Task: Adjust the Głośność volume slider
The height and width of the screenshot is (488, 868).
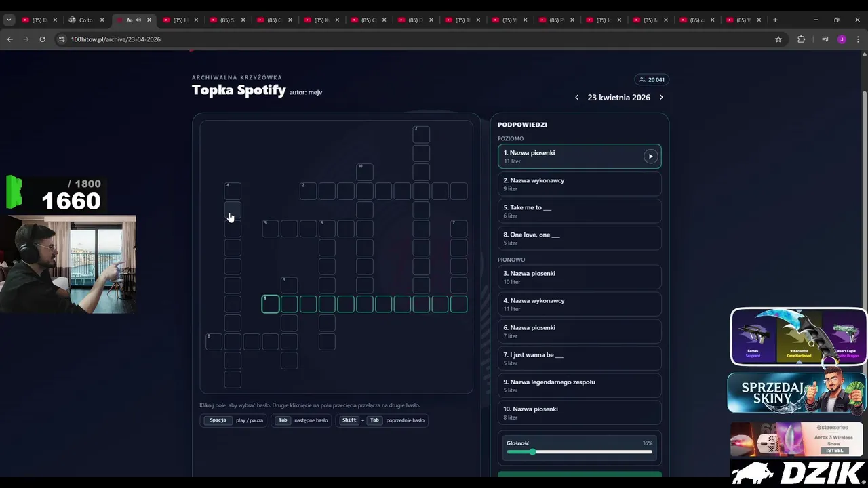Action: coord(580,451)
